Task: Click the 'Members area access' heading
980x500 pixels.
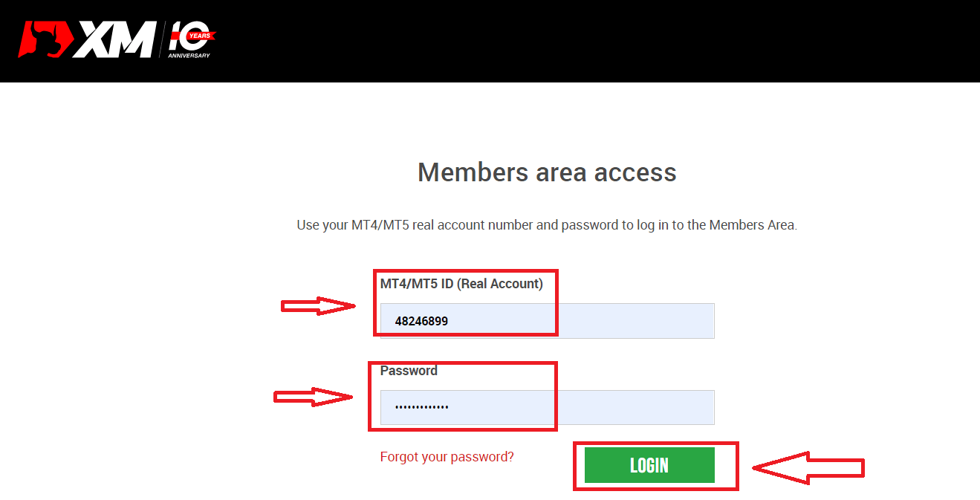Action: [547, 172]
